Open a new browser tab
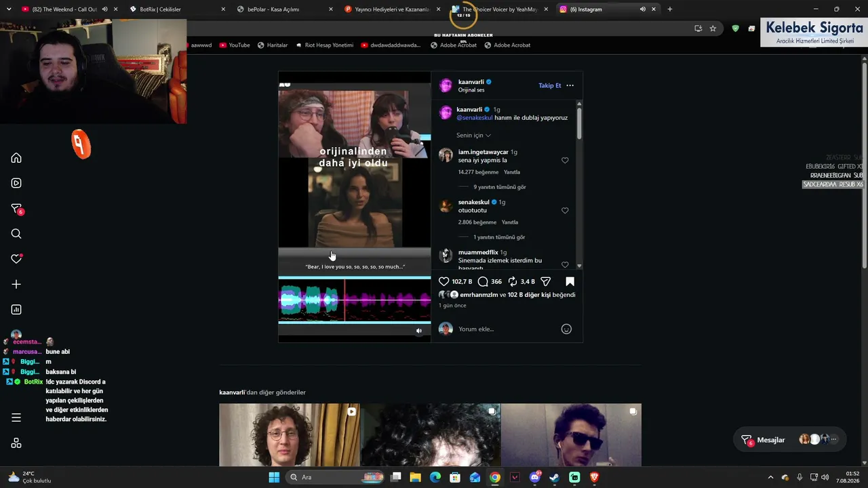 point(670,9)
